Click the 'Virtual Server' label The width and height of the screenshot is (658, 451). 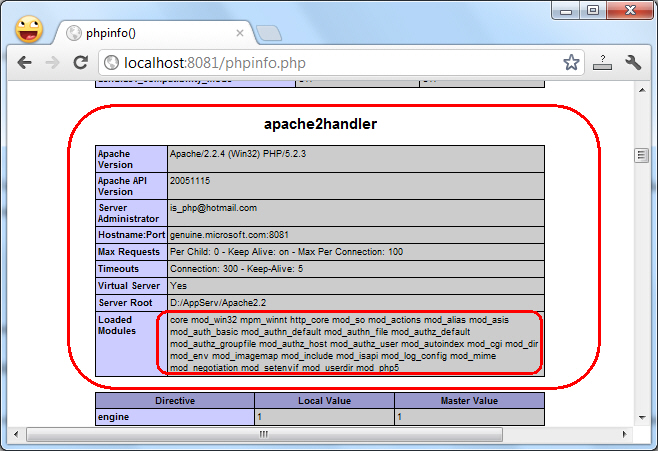(x=129, y=286)
